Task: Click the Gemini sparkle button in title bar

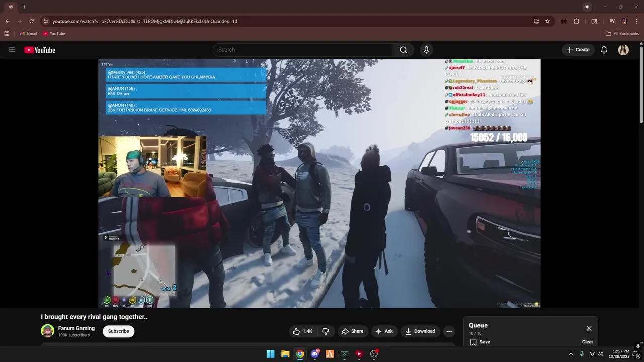Action: click(x=587, y=7)
